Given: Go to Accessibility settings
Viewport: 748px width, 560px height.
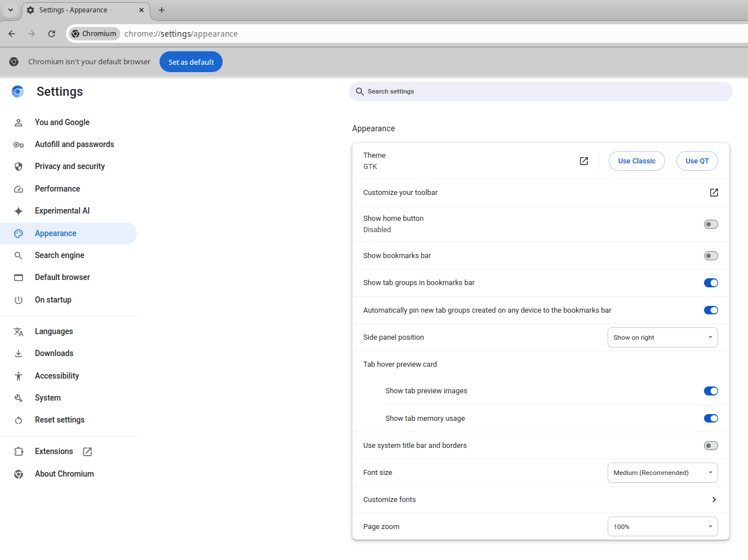Looking at the screenshot, I should (68, 376).
